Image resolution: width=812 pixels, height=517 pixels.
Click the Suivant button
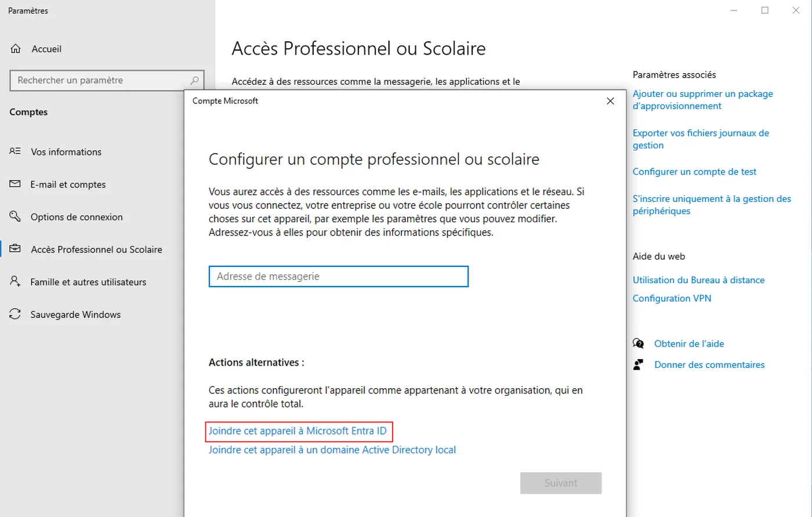[x=561, y=483]
